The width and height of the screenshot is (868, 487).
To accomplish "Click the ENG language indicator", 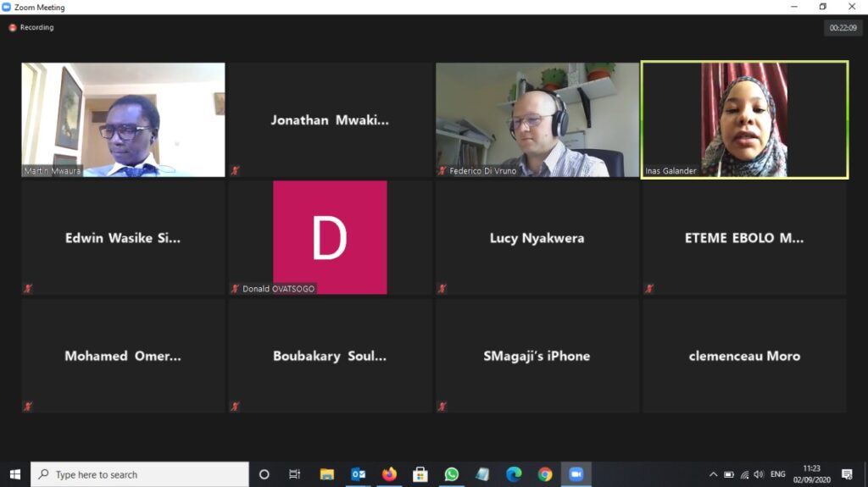I will 778,474.
